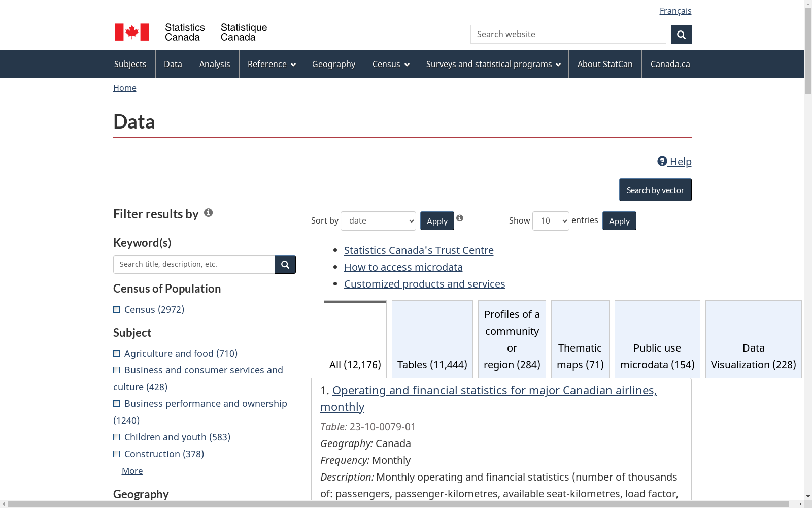Show More subject filters

[x=132, y=471]
